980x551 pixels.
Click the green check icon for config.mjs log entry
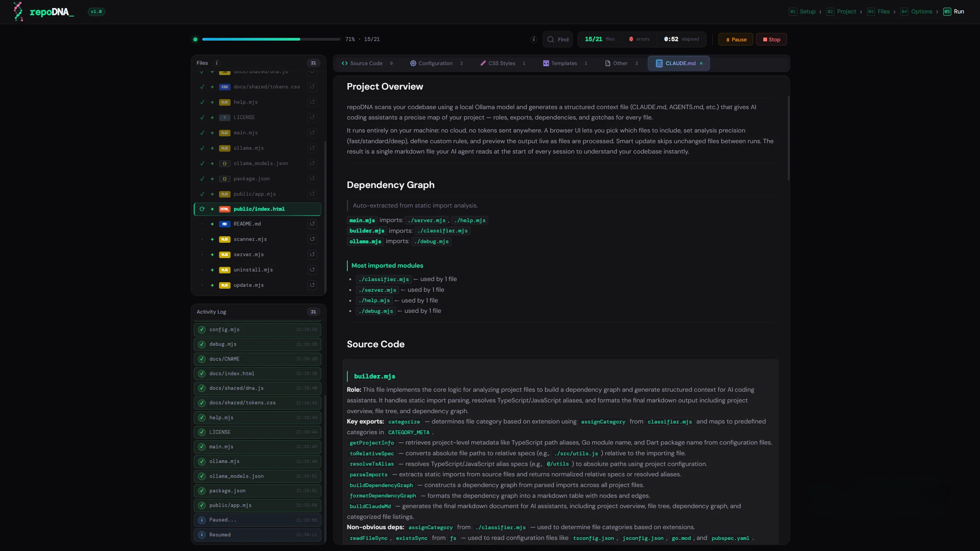coord(202,330)
